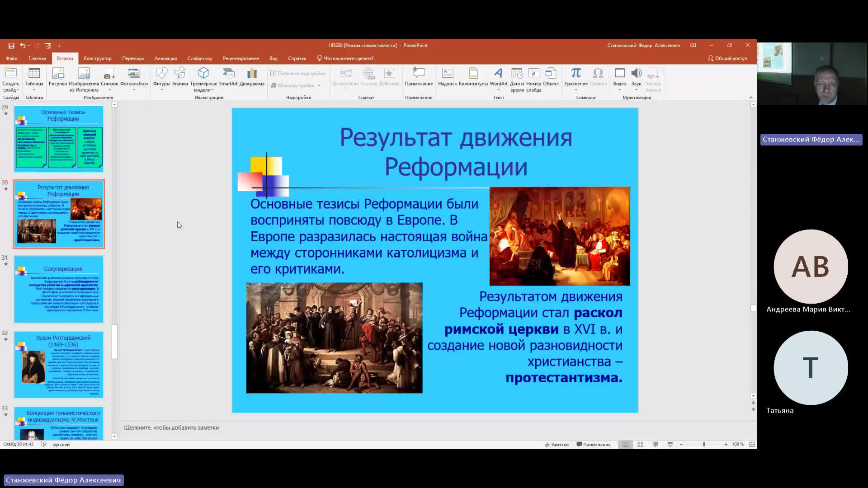Open View (Вид) tab
868x488 pixels.
point(274,58)
